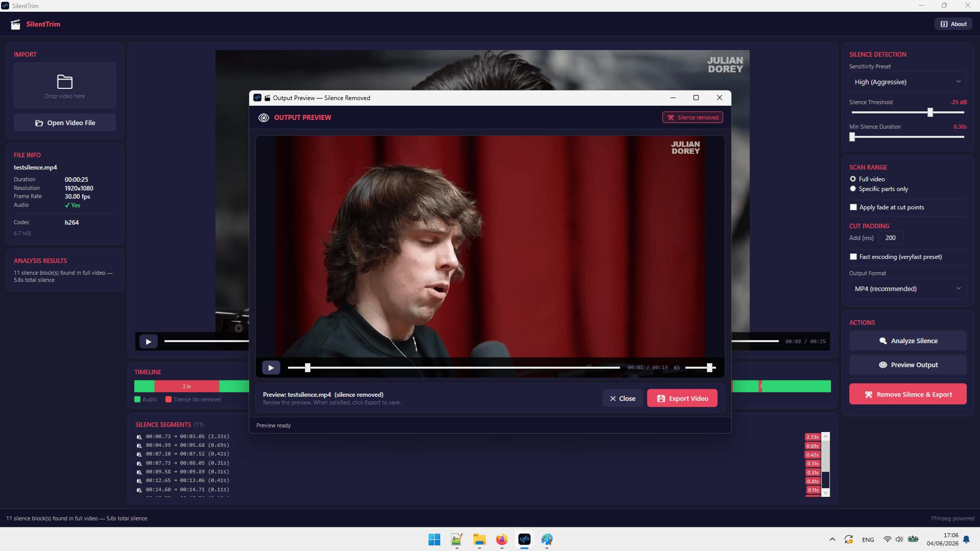Click the folder drop-zone icon in Import

[65, 82]
